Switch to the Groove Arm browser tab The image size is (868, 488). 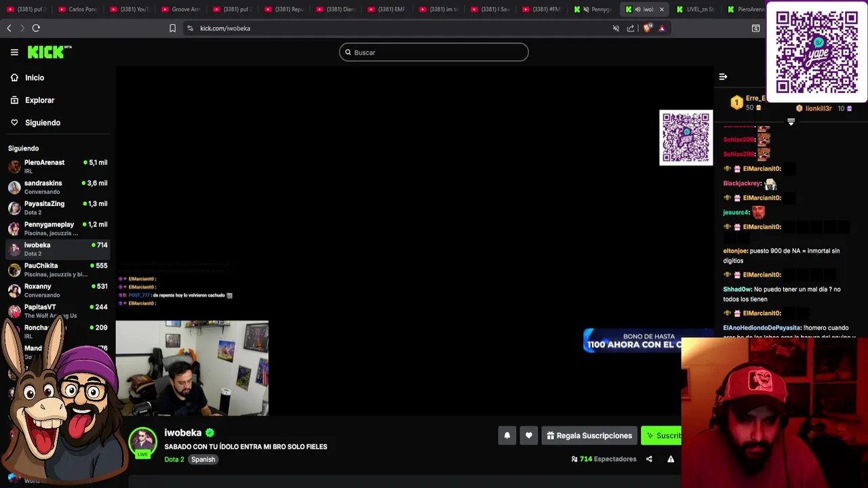[x=181, y=9]
